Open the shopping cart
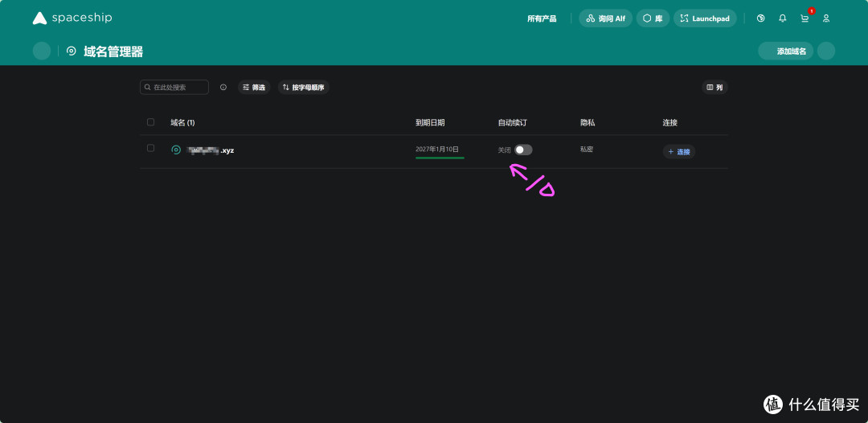 [x=805, y=18]
